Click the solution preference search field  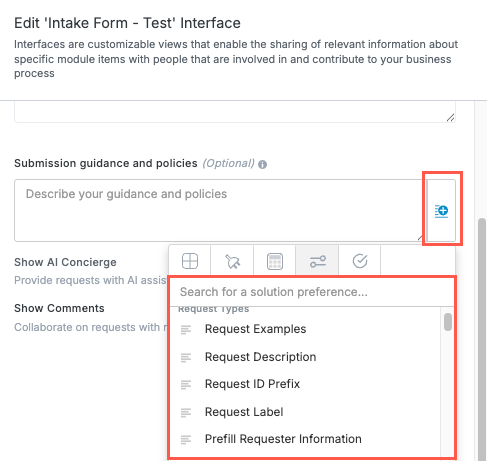point(312,292)
